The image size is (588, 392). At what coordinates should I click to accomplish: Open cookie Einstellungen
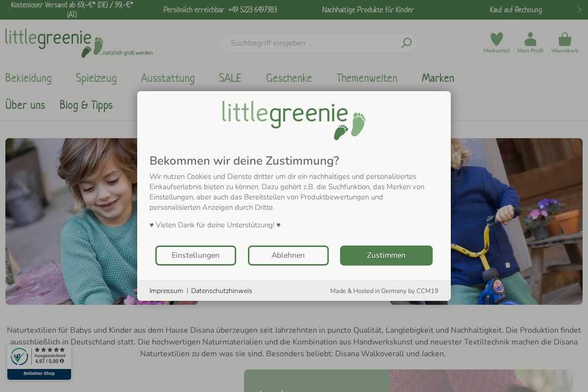point(196,255)
